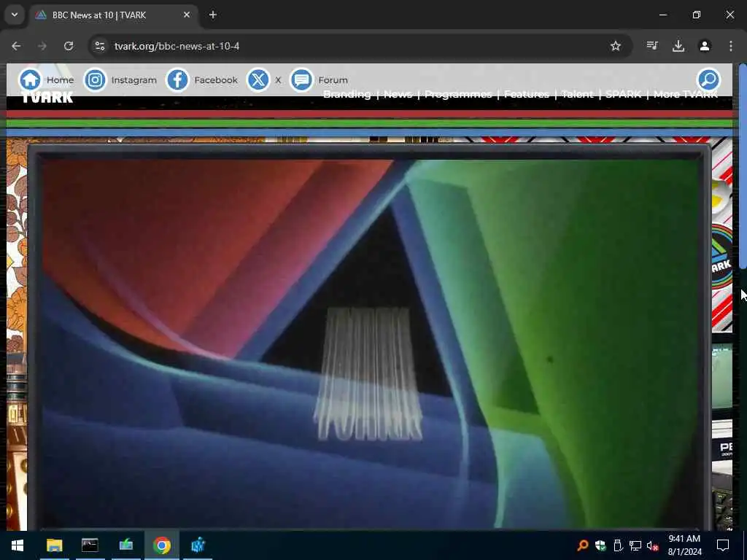The height and width of the screenshot is (560, 747).
Task: Open the Forum chat bubble icon
Action: 301,79
